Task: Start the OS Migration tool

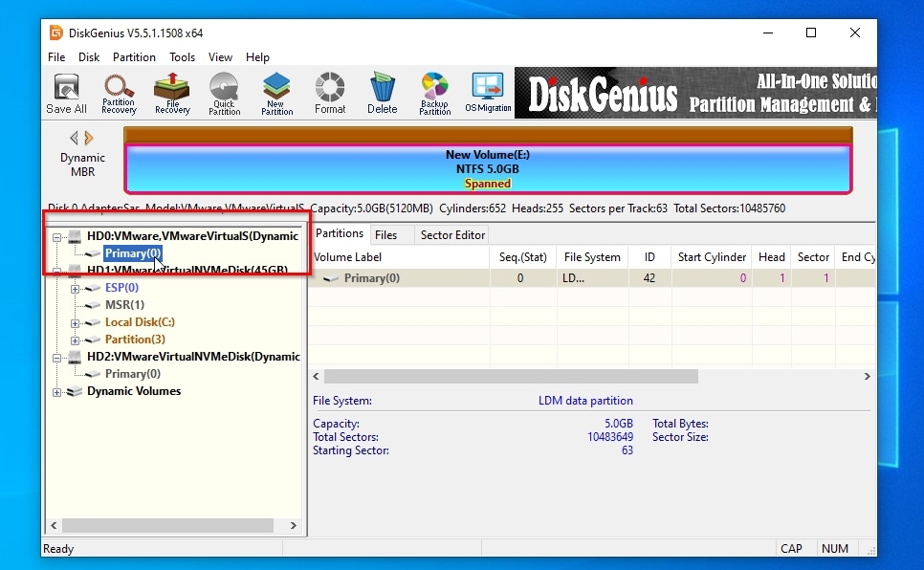Action: [489, 94]
